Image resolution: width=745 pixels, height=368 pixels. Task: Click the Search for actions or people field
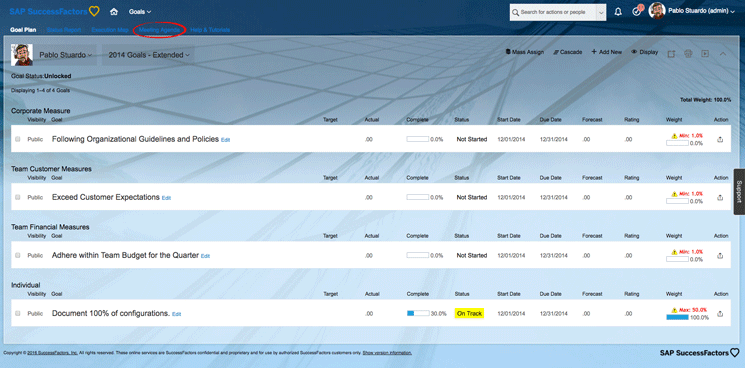(x=553, y=12)
